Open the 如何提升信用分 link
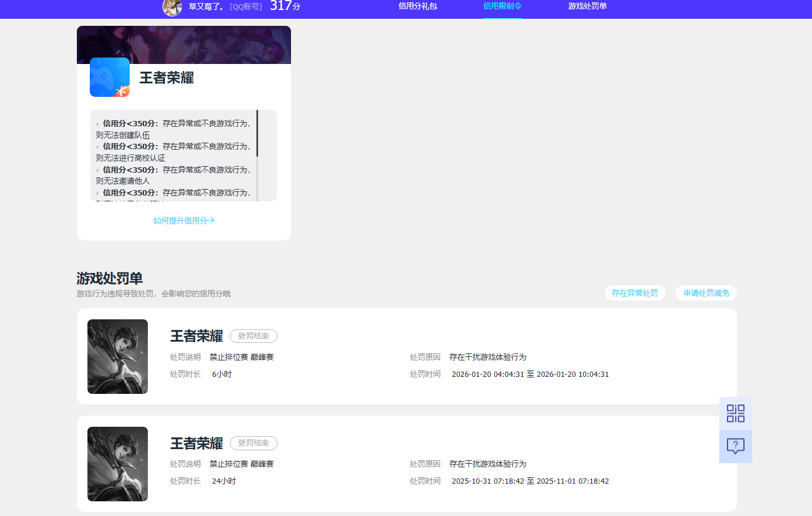This screenshot has height=516, width=812. click(184, 220)
